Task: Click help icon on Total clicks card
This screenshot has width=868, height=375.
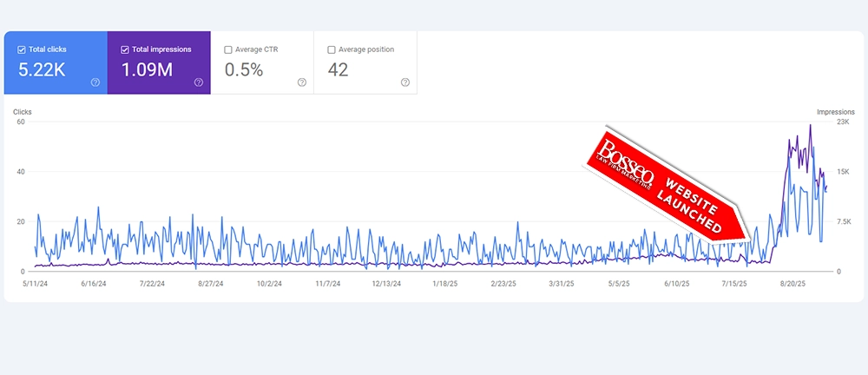Action: click(x=95, y=82)
